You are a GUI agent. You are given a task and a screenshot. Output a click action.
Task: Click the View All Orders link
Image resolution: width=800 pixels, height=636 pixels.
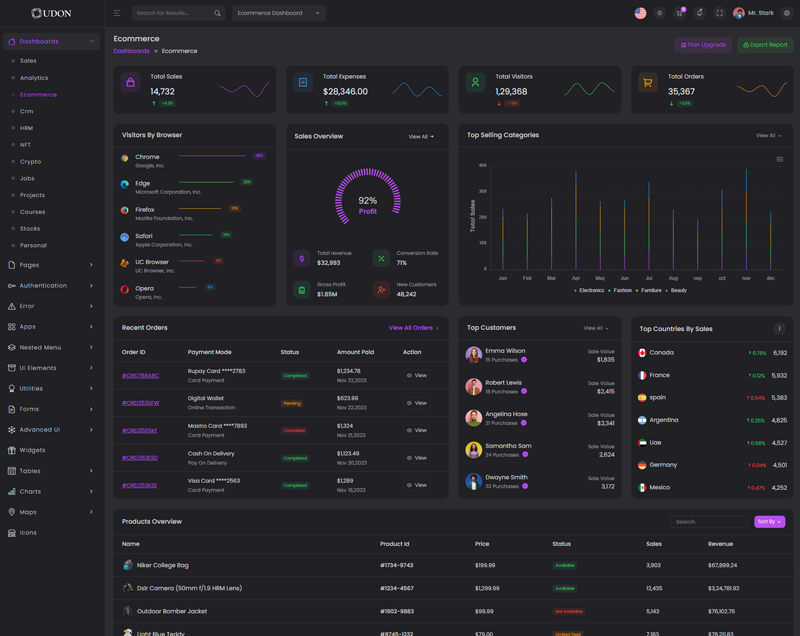[413, 328]
